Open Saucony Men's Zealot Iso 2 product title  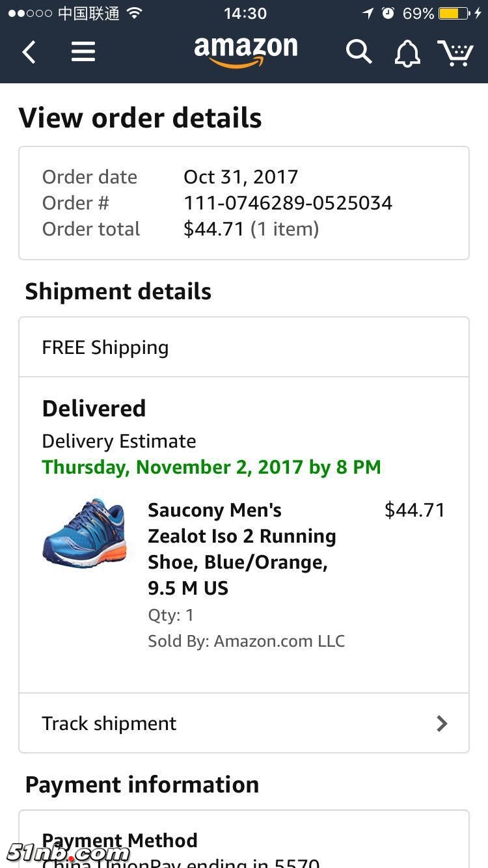242,549
